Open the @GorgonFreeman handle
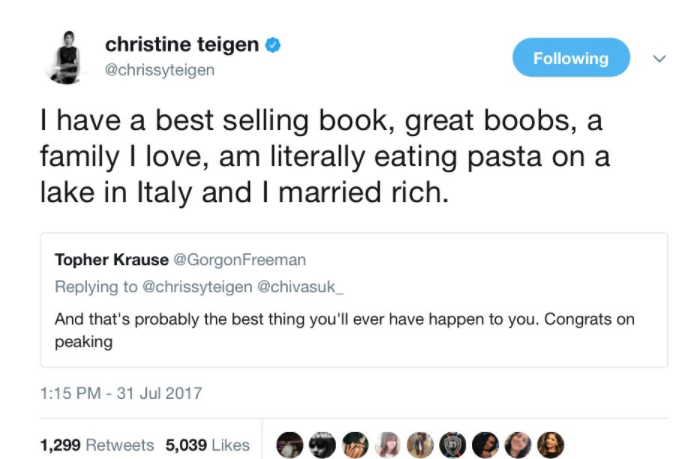This screenshot has height=459, width=681. pos(240,260)
